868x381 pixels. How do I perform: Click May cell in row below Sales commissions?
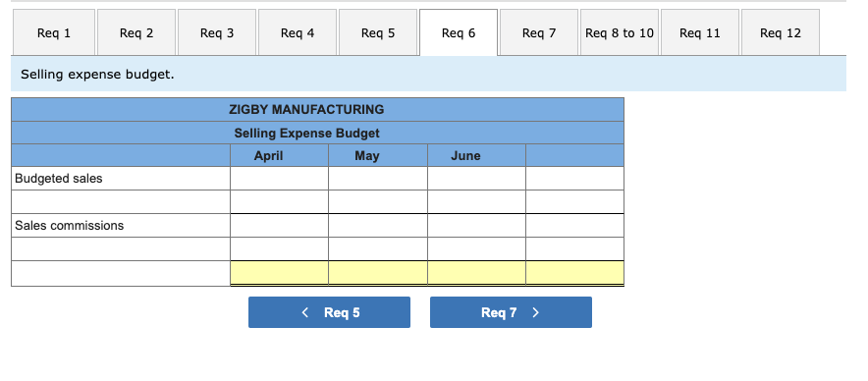pos(378,249)
